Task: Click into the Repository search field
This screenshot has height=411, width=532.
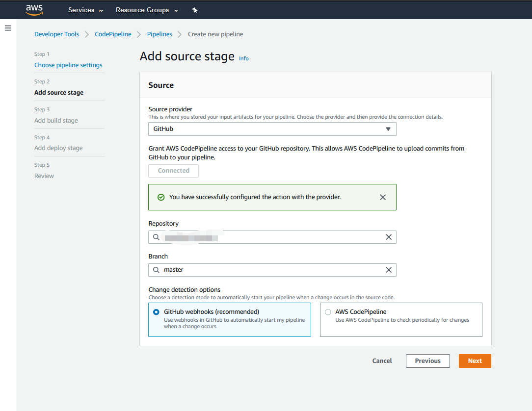Action: coord(272,237)
